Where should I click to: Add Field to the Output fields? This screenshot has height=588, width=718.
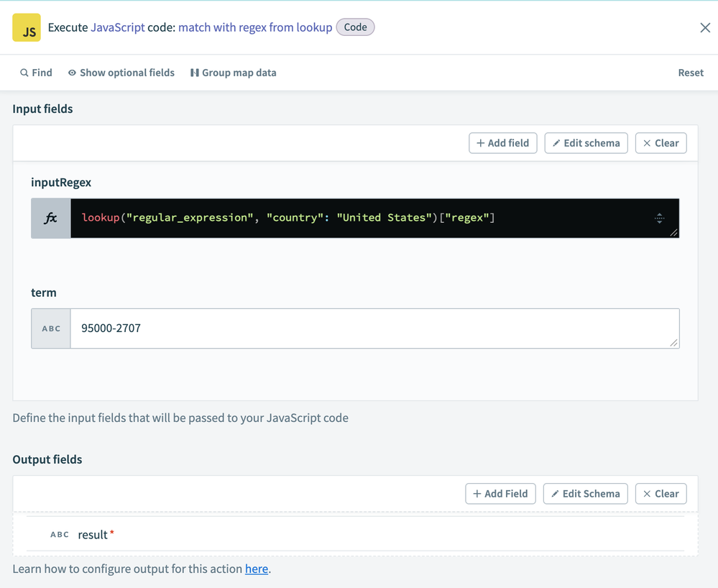click(500, 494)
